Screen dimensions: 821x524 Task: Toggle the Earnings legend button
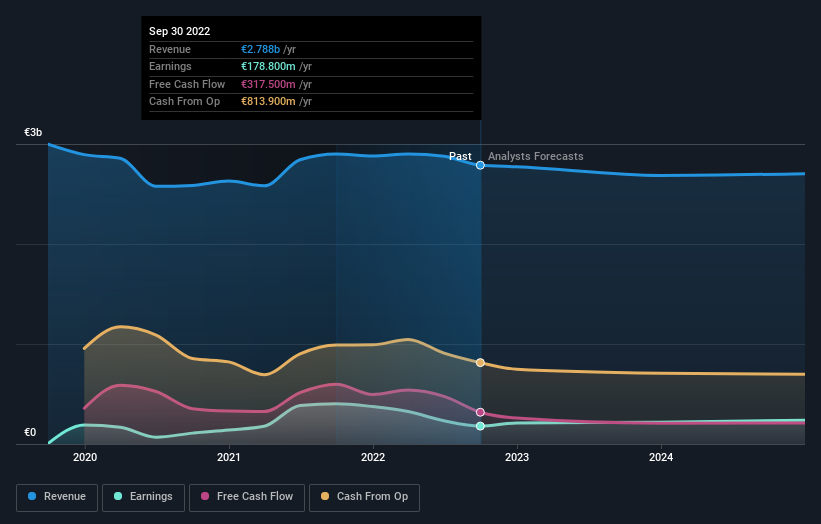pyautogui.click(x=143, y=497)
